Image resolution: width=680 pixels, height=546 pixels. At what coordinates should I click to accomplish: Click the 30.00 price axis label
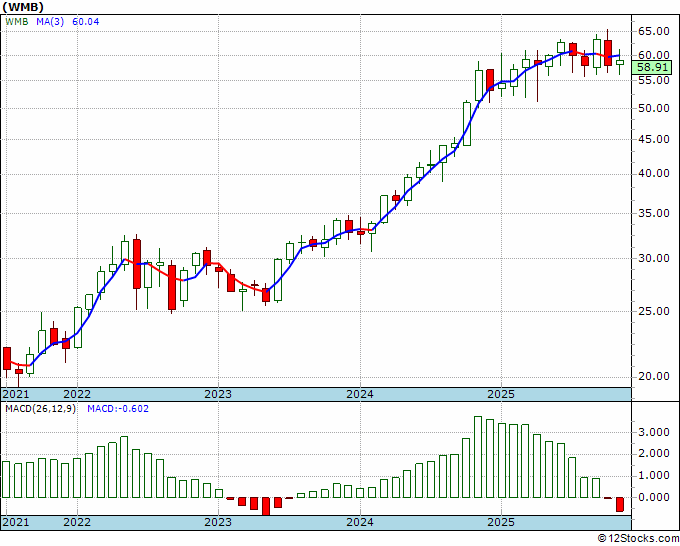pyautogui.click(x=654, y=258)
